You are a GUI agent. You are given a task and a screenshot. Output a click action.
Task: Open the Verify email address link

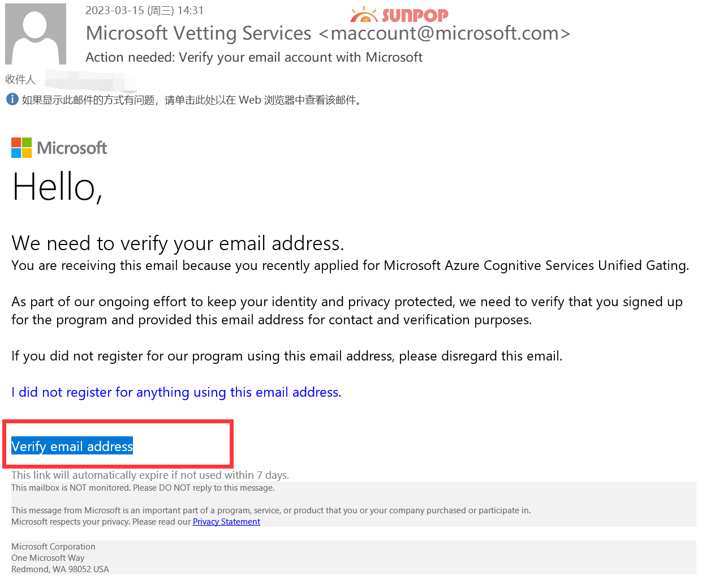point(72,447)
